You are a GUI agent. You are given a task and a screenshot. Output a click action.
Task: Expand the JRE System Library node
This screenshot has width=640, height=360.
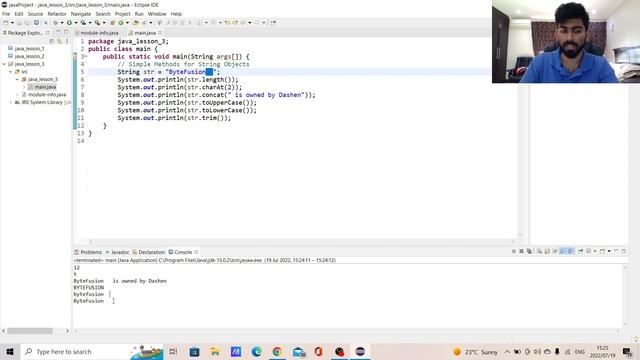coord(11,102)
